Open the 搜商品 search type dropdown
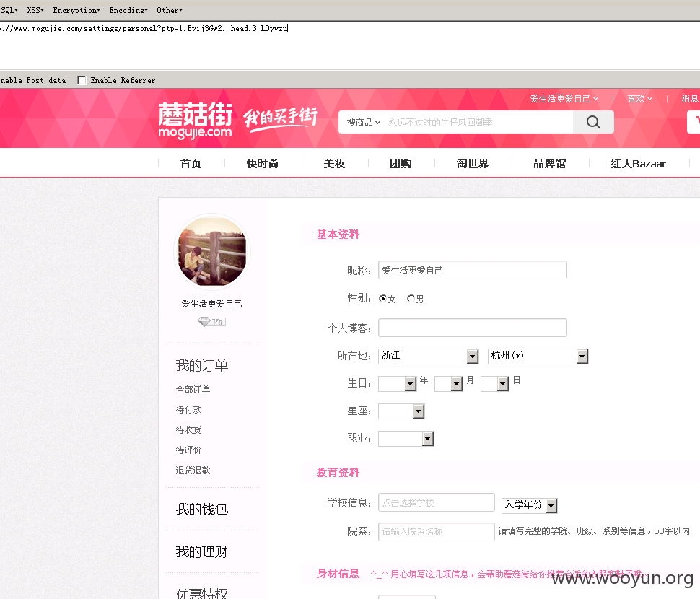700x599 pixels. pos(364,122)
